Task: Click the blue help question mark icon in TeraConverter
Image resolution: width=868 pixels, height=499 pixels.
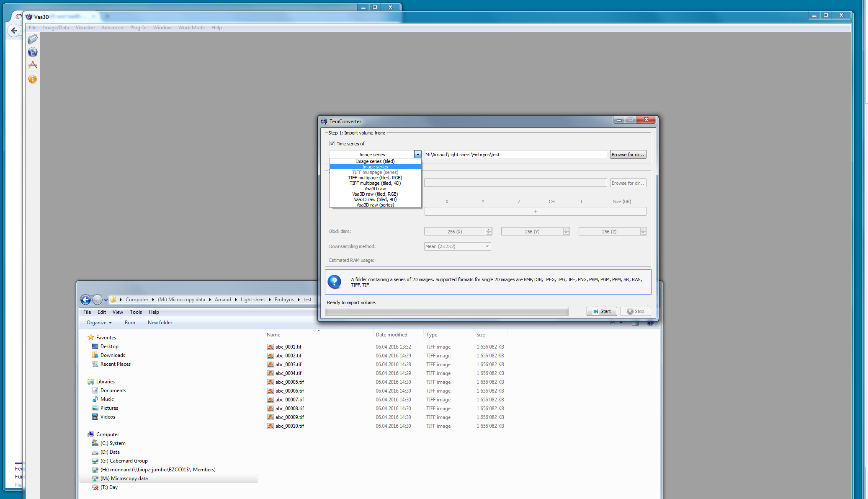Action: point(334,282)
